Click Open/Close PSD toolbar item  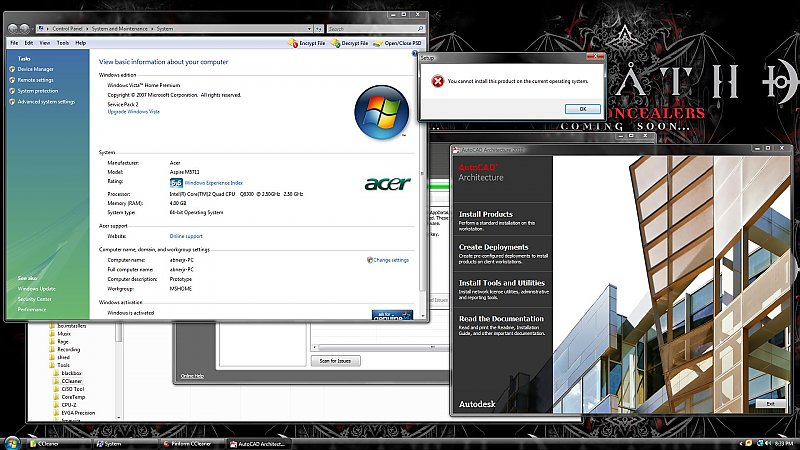point(397,43)
